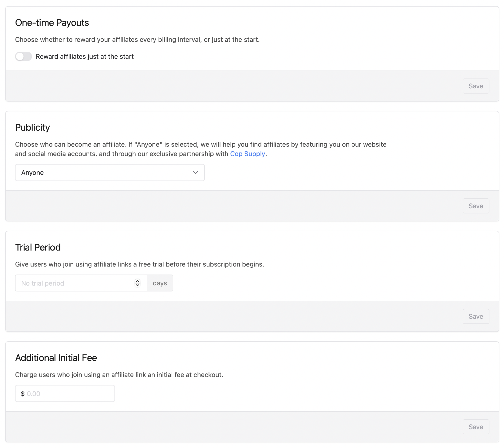The height and width of the screenshot is (448, 504).
Task: Click the Publicity section heading
Action: (x=32, y=127)
